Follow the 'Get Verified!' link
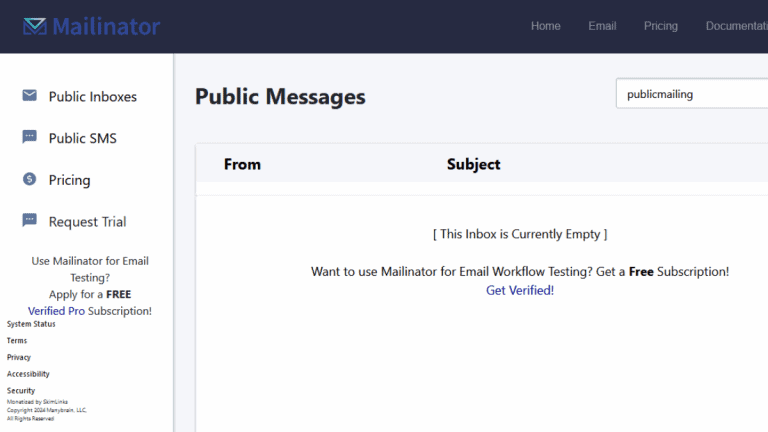 point(519,290)
